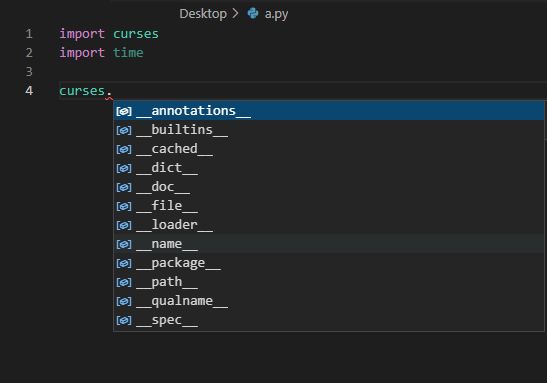This screenshot has width=547, height=383.
Task: Select __file__ in the suggestion list
Action: 329,206
